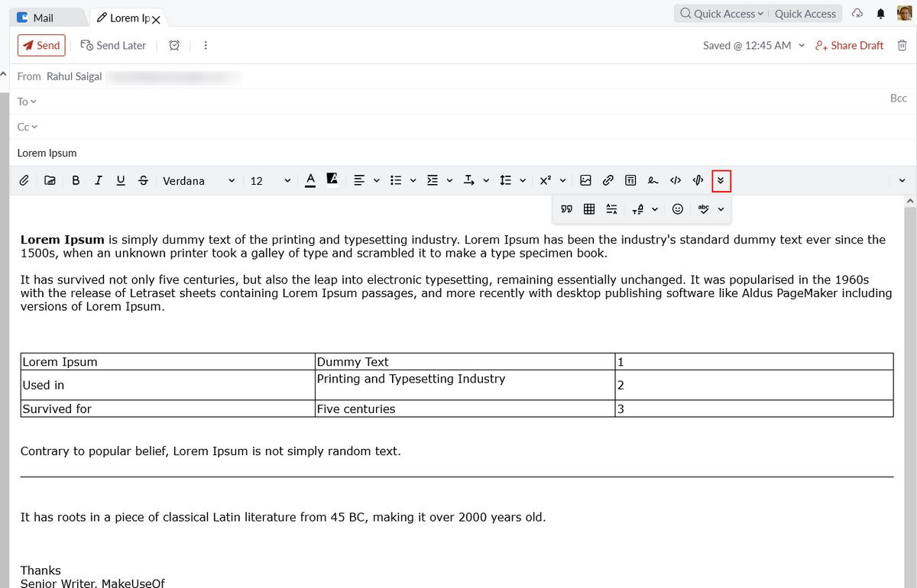
Task: Click the subject line Lorem Ipsum
Action: [47, 153]
